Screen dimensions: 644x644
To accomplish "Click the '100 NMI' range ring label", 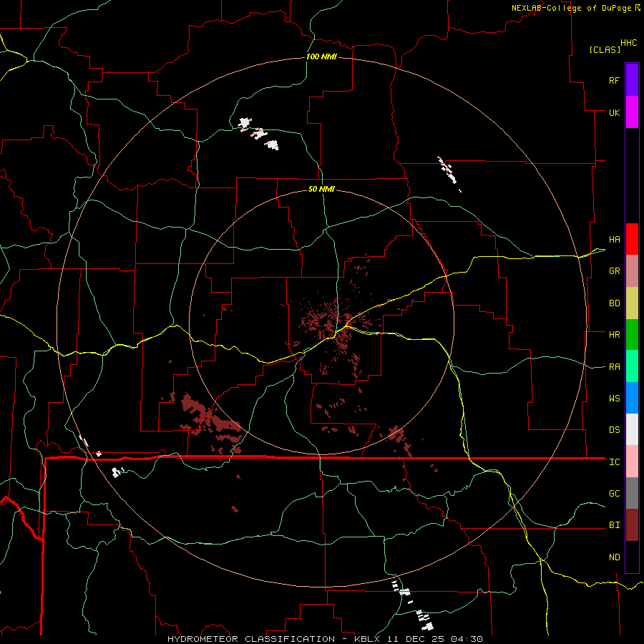I will pos(321,57).
